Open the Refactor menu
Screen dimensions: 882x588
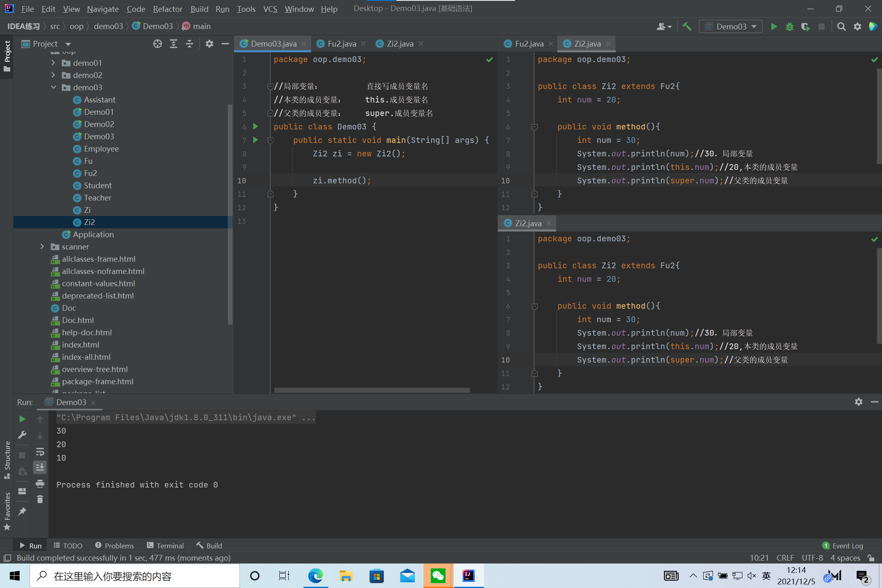pos(167,9)
